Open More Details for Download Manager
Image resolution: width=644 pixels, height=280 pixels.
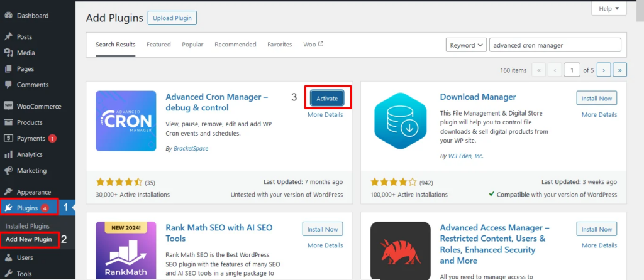point(599,115)
